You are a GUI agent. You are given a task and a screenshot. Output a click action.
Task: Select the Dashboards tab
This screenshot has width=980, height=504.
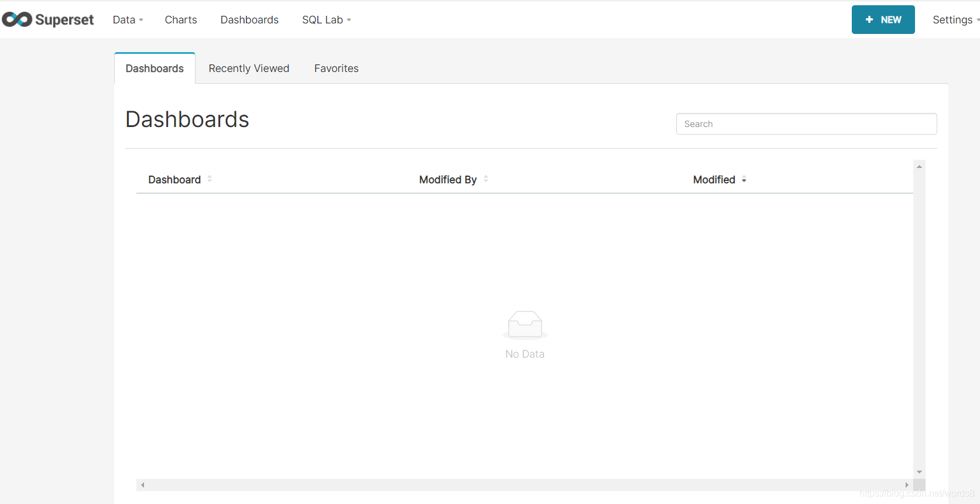(x=155, y=68)
